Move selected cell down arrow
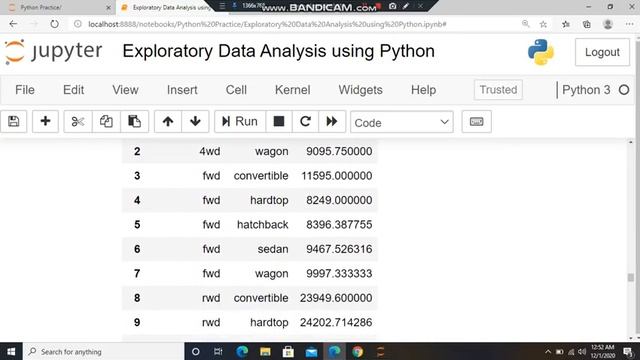640x360 pixels. [x=195, y=121]
